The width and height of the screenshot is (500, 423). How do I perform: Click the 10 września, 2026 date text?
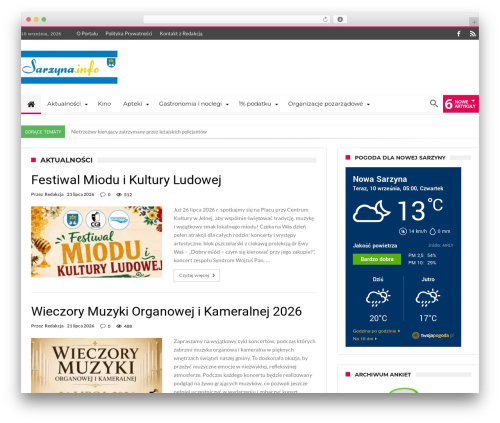[41, 34]
